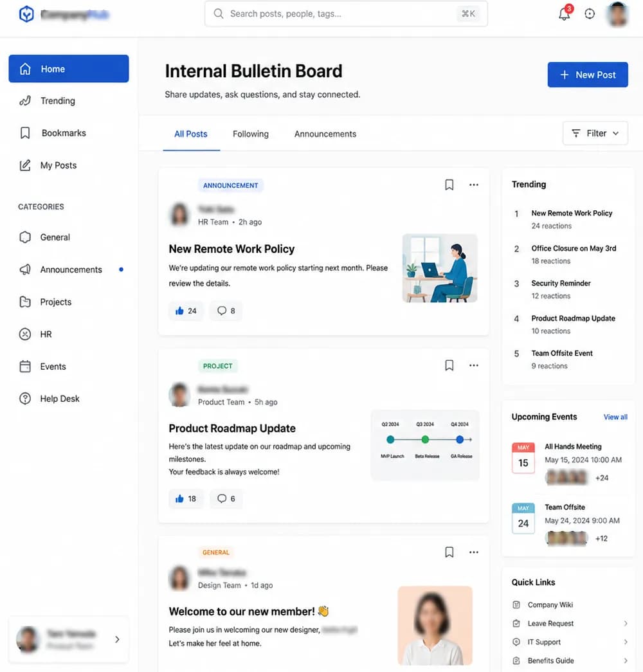Switch to the Announcements tab

[x=325, y=134]
